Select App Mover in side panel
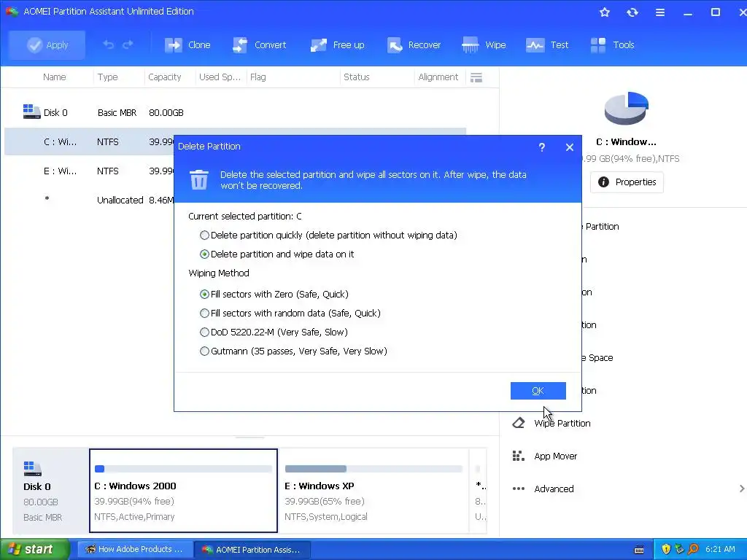747x560 pixels. click(x=555, y=456)
